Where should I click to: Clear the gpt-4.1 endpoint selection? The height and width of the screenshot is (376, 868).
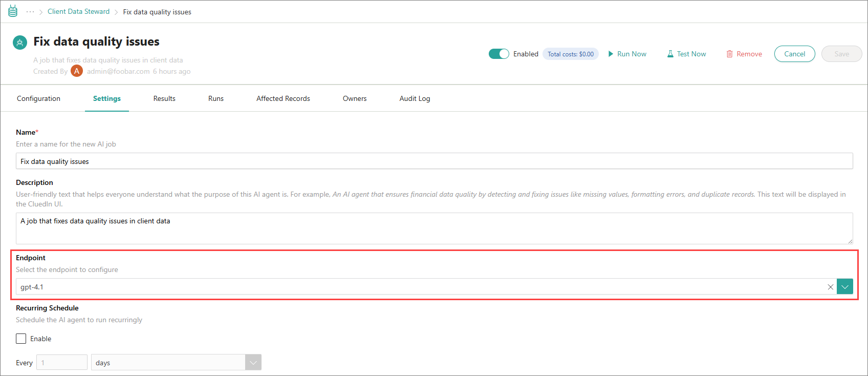point(830,287)
